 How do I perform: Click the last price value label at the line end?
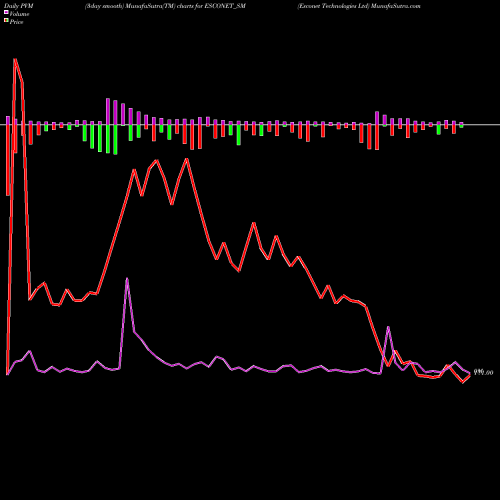pos(484,372)
